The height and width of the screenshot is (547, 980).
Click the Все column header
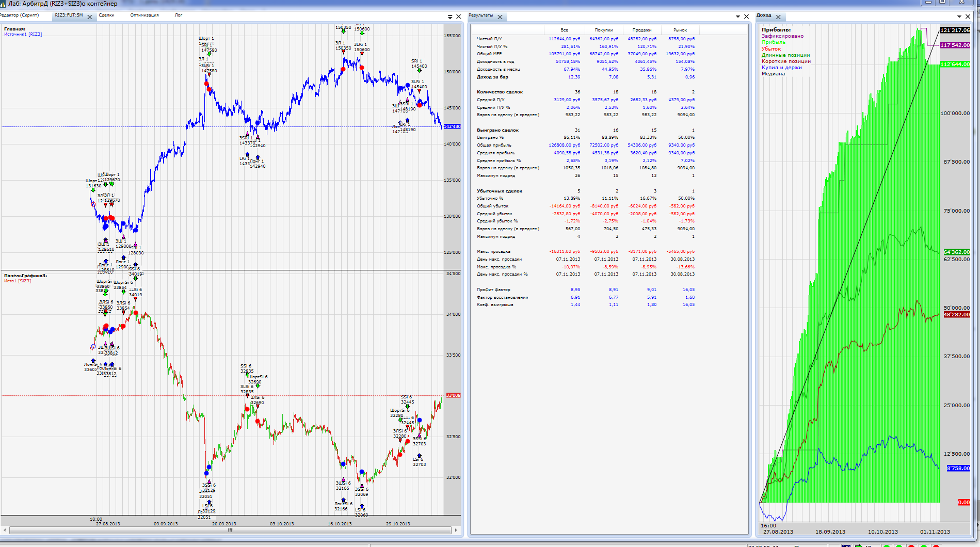(564, 30)
